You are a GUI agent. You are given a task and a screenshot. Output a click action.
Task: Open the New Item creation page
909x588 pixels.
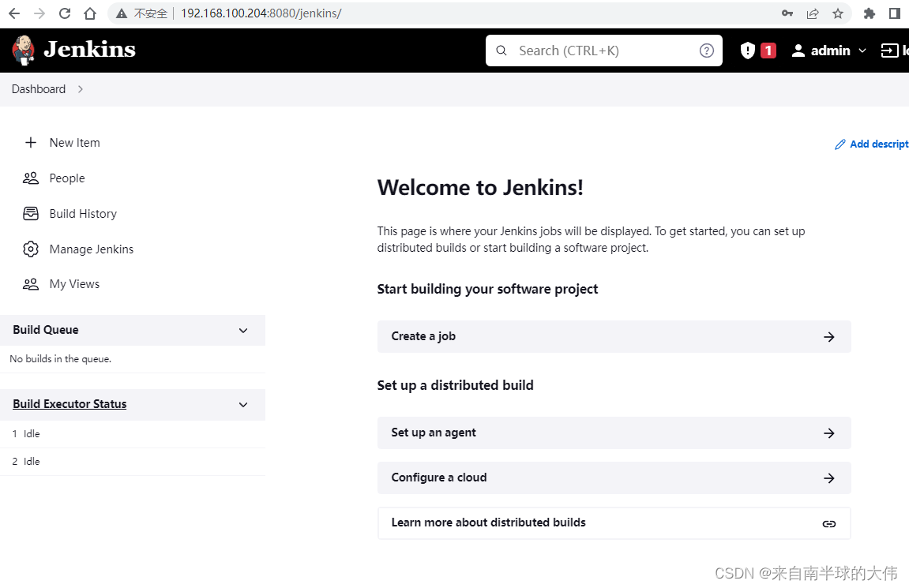point(74,142)
